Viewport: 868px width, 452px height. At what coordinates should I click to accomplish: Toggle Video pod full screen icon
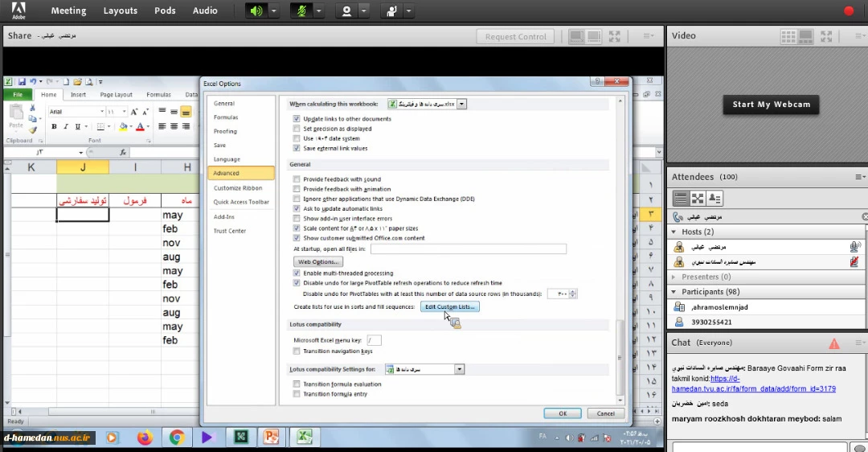click(x=826, y=36)
